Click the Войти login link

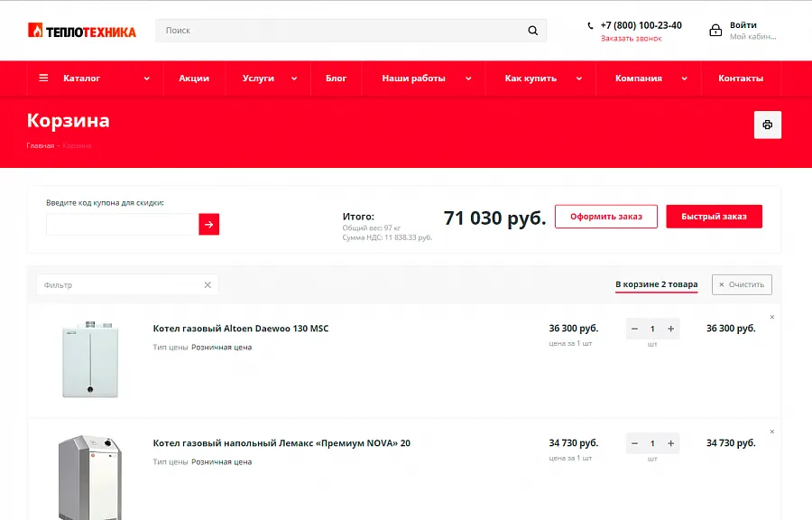743,25
